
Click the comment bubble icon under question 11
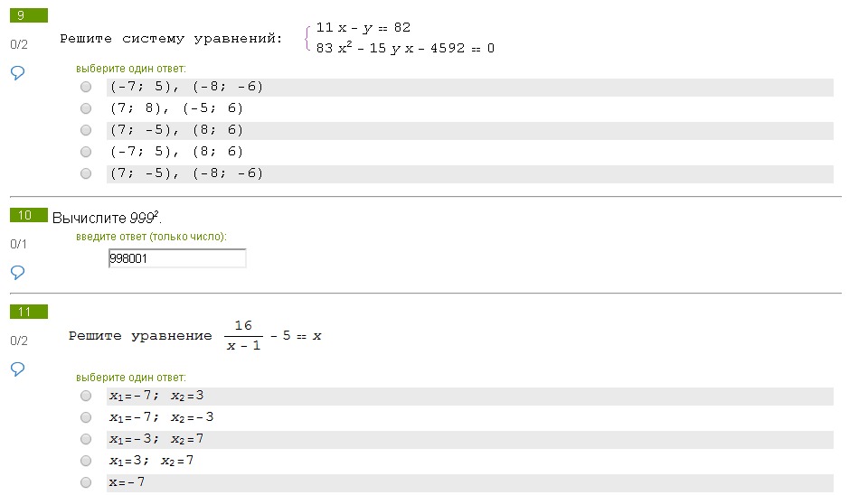click(x=17, y=369)
